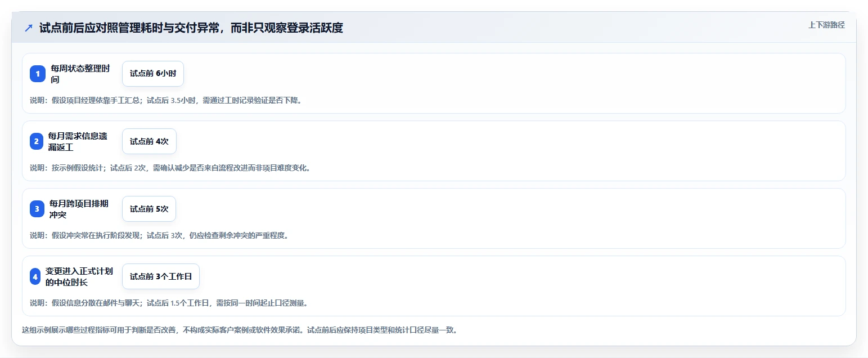The height and width of the screenshot is (358, 868).
Task: Click the arrow icon beside the heading
Action: (x=29, y=28)
